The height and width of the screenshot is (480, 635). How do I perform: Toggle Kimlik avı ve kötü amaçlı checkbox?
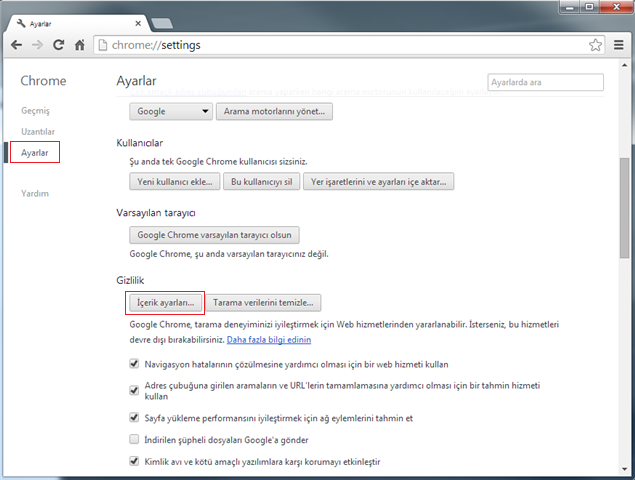coord(134,461)
